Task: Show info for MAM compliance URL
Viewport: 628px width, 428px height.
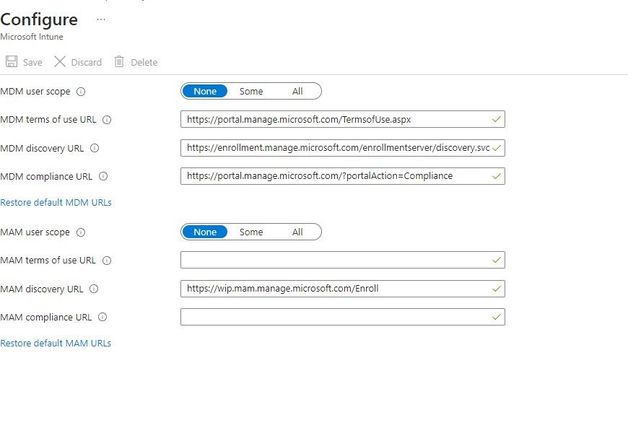Action: click(102, 317)
